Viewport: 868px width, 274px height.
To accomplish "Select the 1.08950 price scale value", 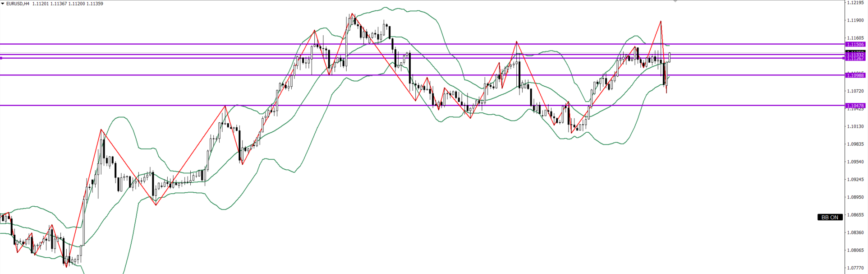I will [x=855, y=197].
